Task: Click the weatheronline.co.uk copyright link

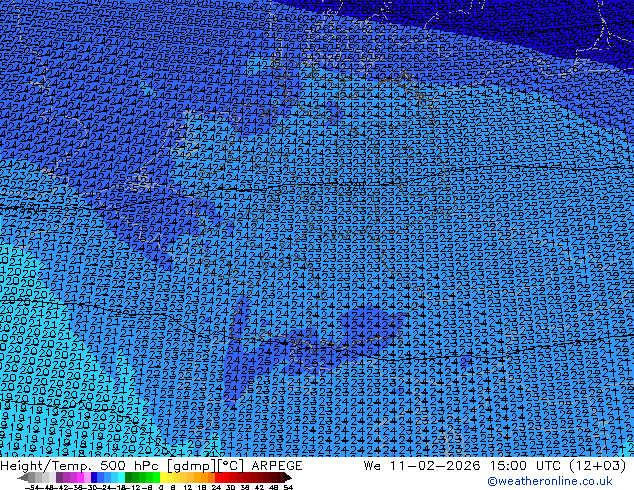Action: pos(549,481)
